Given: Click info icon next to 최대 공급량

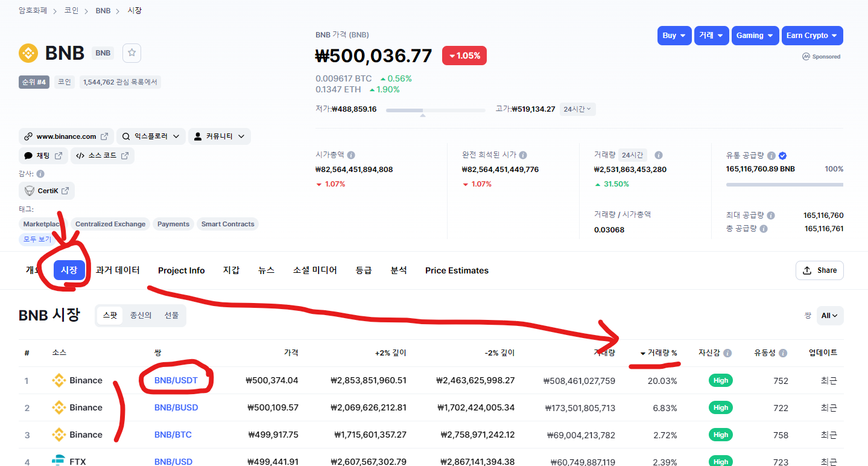Looking at the screenshot, I should pyautogui.click(x=771, y=215).
